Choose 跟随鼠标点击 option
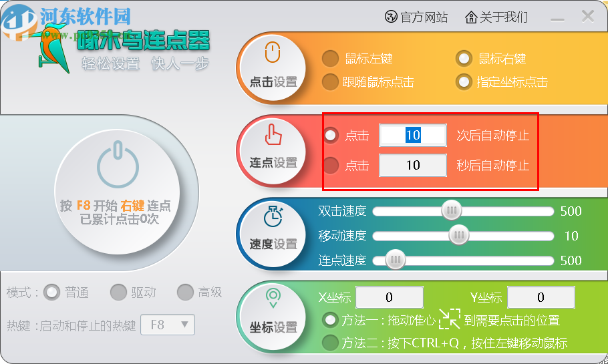Screen dimensions: 608x364 tap(330, 81)
